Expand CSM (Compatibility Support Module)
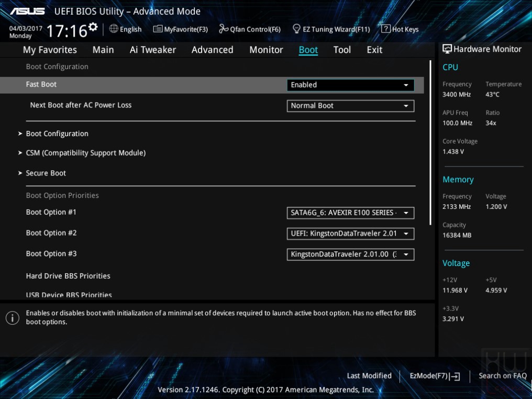 coord(85,153)
